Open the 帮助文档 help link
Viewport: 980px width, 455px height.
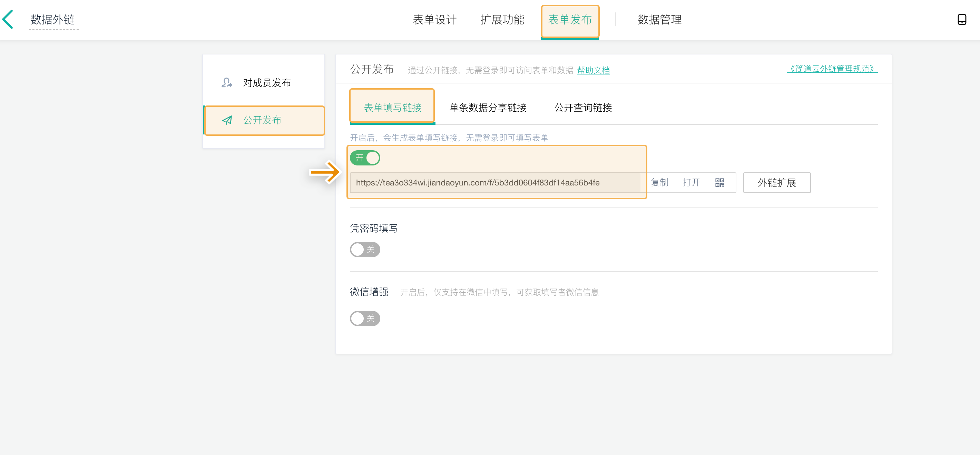point(593,70)
